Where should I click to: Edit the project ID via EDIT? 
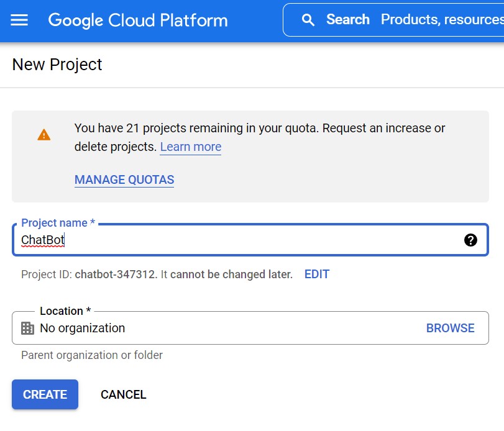317,274
